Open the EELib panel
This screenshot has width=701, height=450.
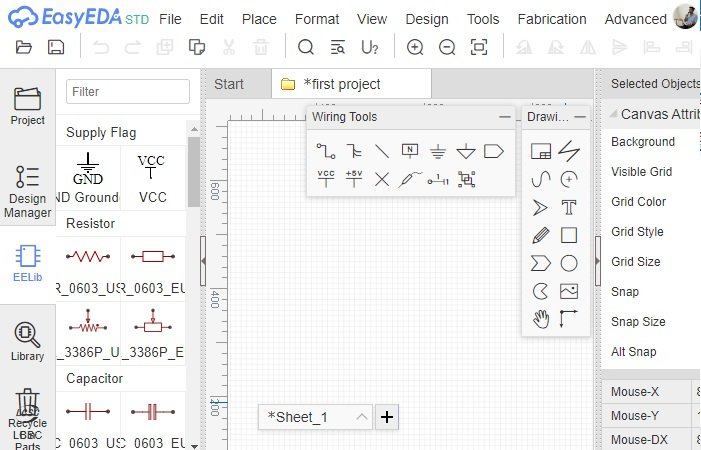click(28, 264)
